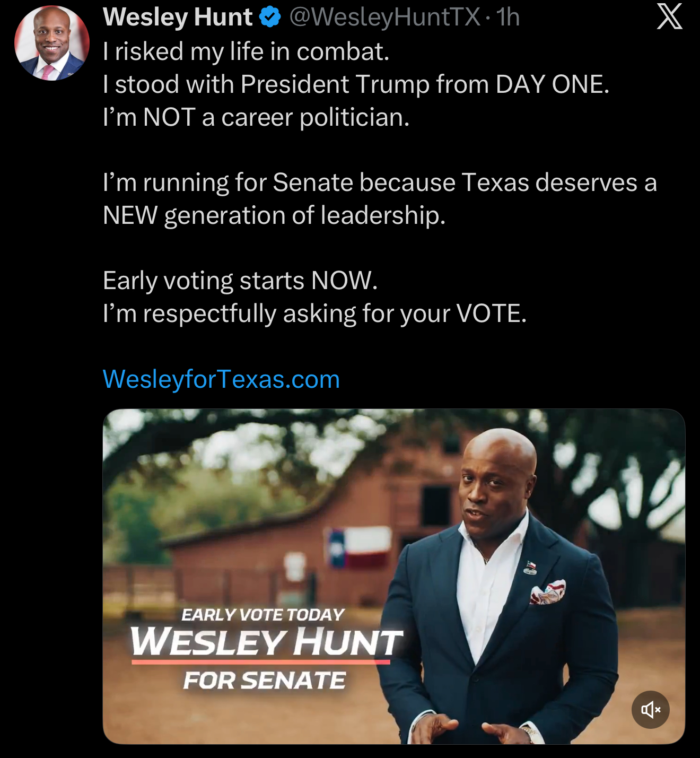Click the Wesley Hunt display name
Viewport: 700px width, 758px height.
point(178,17)
